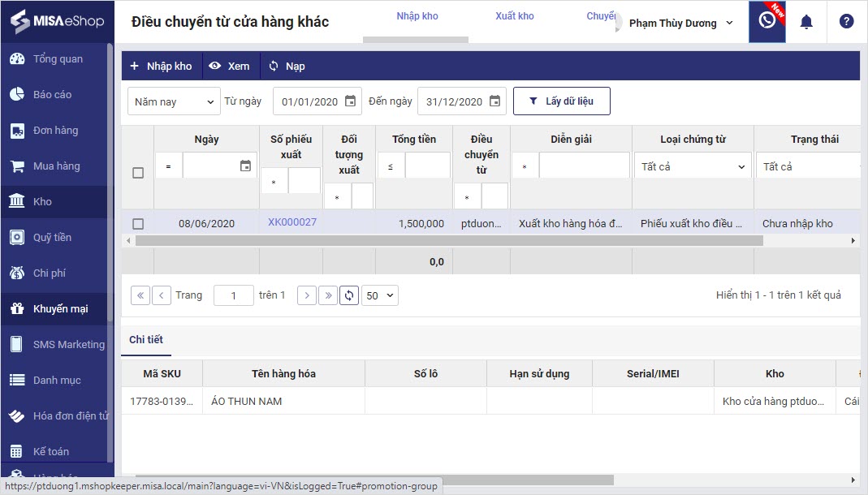
Task: Click the Diễn giải filter text box
Action: pyautogui.click(x=585, y=166)
